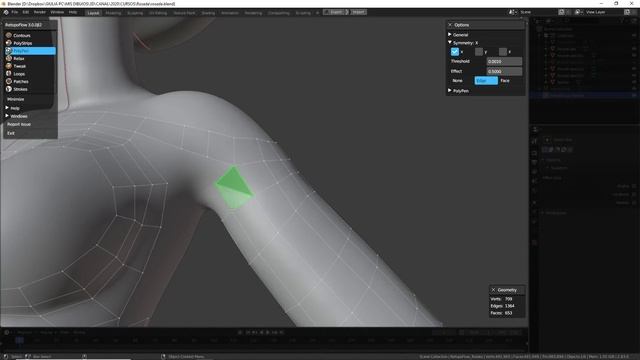Switch to the Animation workspace tab
Viewport: 640px width, 360px height.
(230, 13)
